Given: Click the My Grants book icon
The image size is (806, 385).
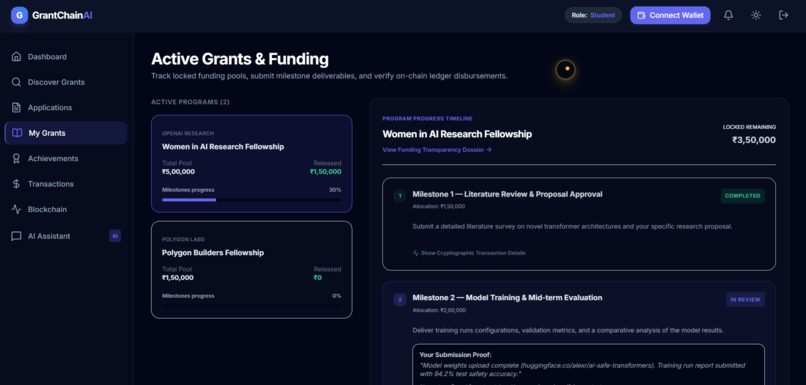Looking at the screenshot, I should (x=17, y=133).
